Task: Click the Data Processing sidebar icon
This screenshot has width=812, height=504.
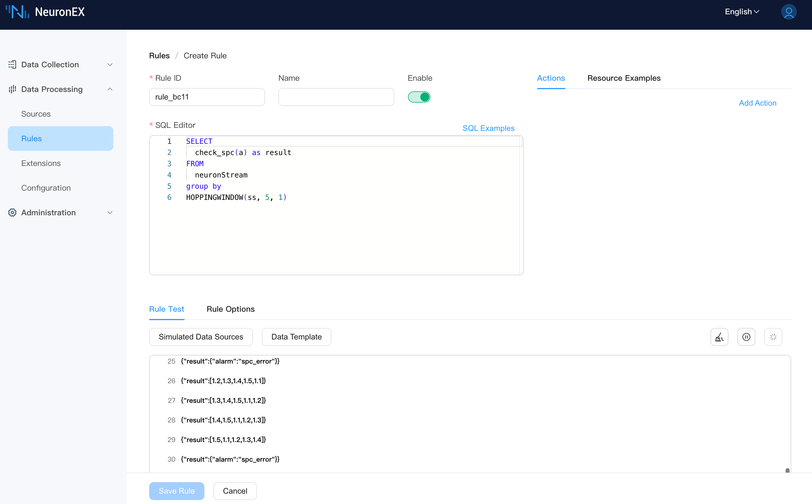Action: coord(12,89)
